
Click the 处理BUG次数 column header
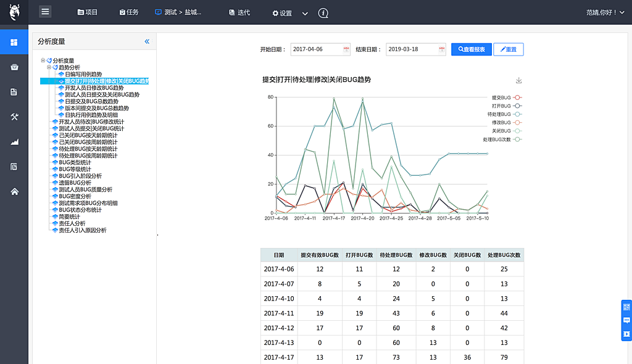pyautogui.click(x=504, y=255)
